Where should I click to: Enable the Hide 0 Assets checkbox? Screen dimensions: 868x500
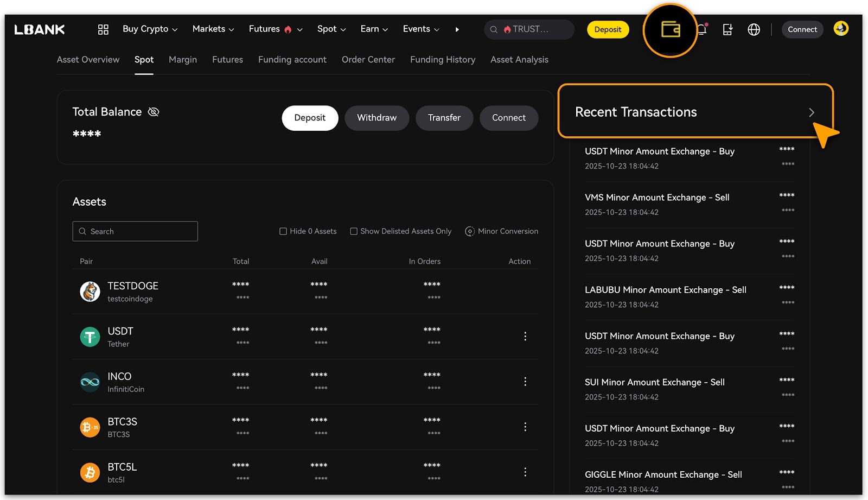pyautogui.click(x=283, y=231)
